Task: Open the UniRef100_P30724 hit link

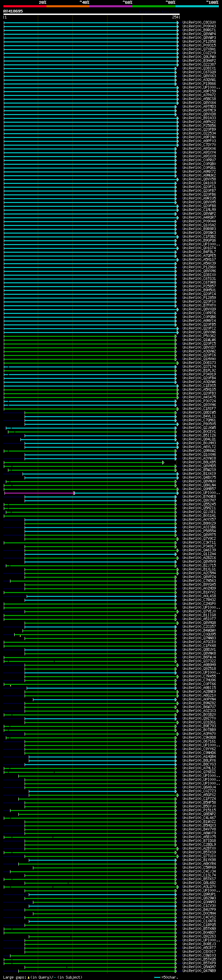Action: (199, 401)
